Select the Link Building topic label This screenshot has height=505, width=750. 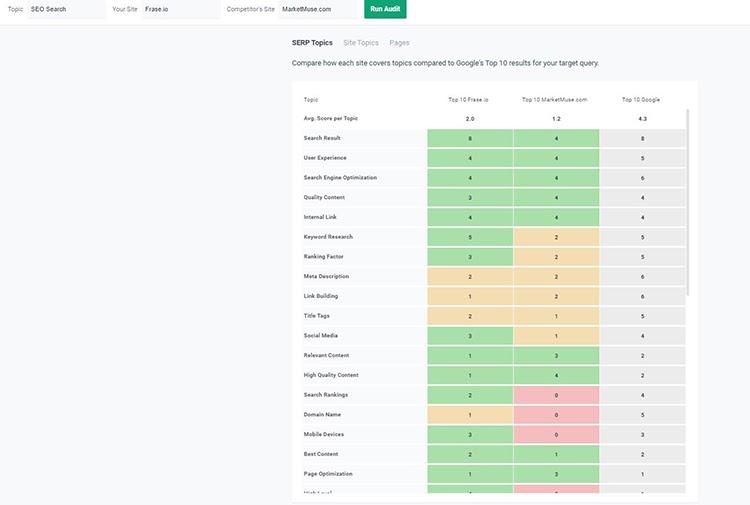point(320,296)
